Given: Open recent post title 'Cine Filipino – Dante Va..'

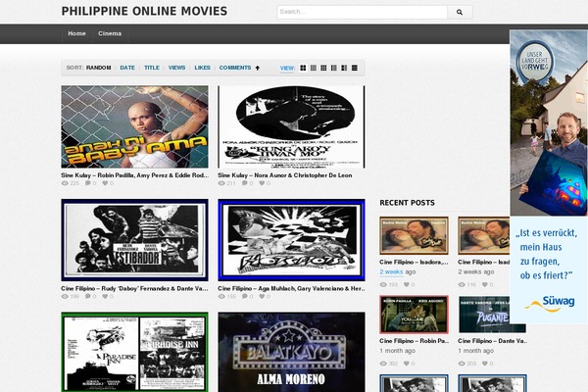Looking at the screenshot, I should 492,341.
